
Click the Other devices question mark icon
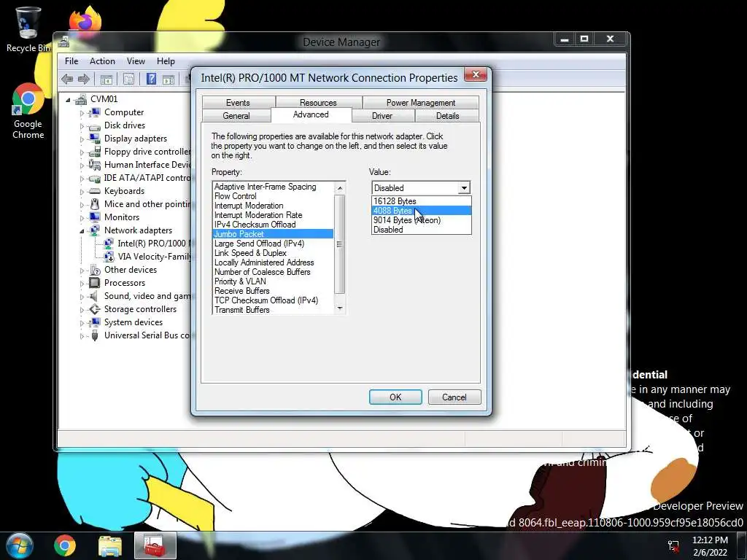tap(95, 270)
